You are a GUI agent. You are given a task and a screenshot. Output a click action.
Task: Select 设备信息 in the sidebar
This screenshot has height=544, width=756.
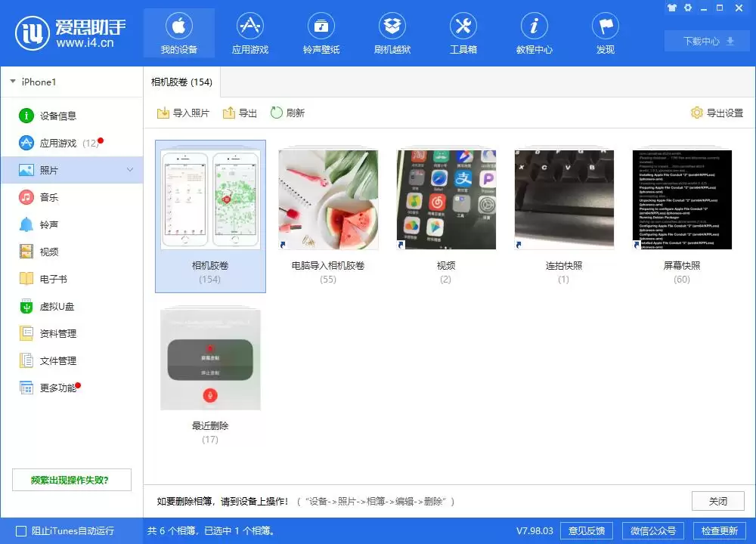(71, 116)
